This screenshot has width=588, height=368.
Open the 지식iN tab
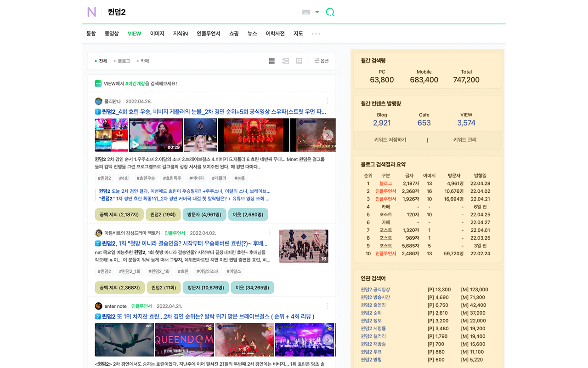click(181, 34)
